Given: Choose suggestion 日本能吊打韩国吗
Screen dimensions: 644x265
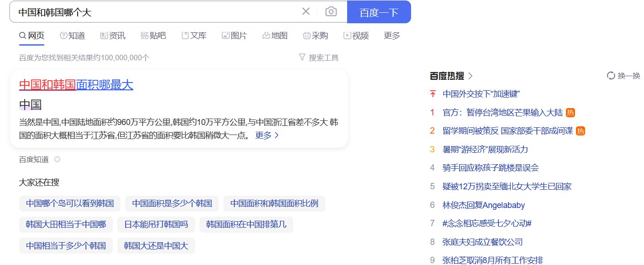Looking at the screenshot, I should pos(156,224).
